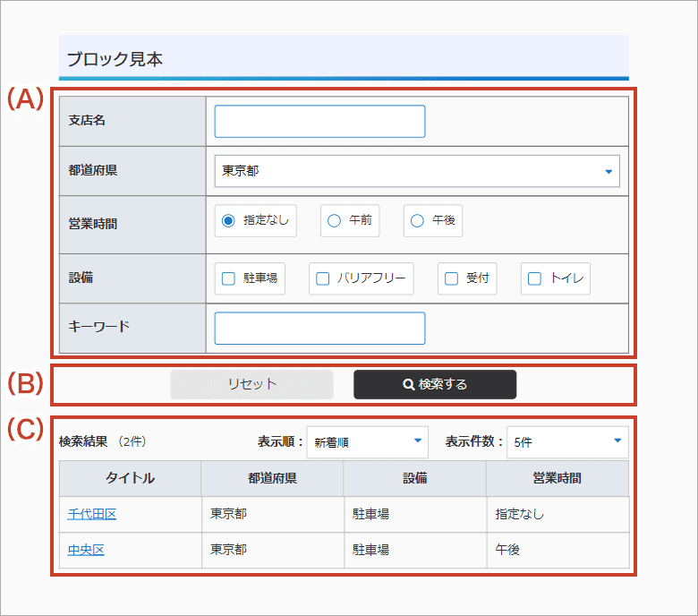
Task: Choose the 午後 radio option
Action: [418, 220]
